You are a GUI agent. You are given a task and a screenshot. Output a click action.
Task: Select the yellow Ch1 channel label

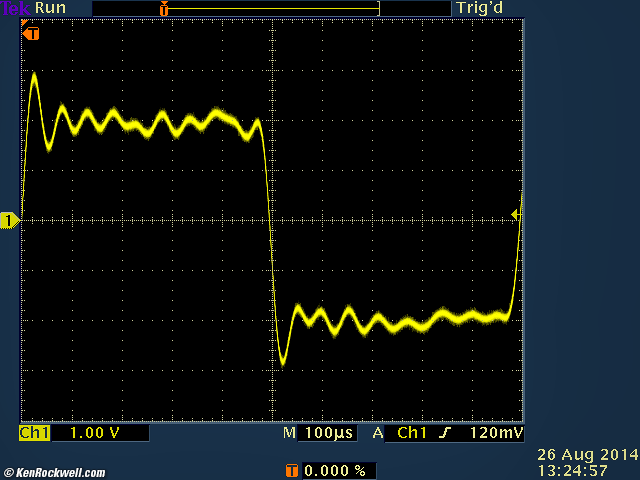(35, 433)
